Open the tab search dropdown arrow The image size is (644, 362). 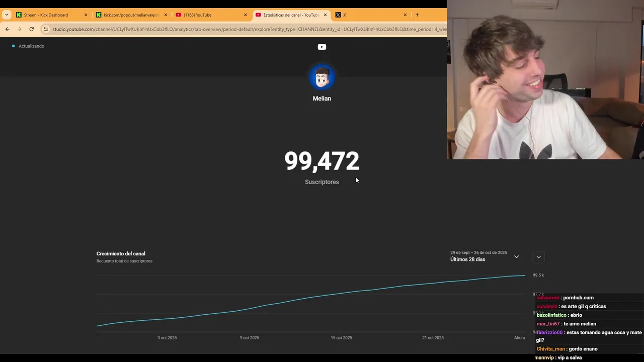coord(6,15)
